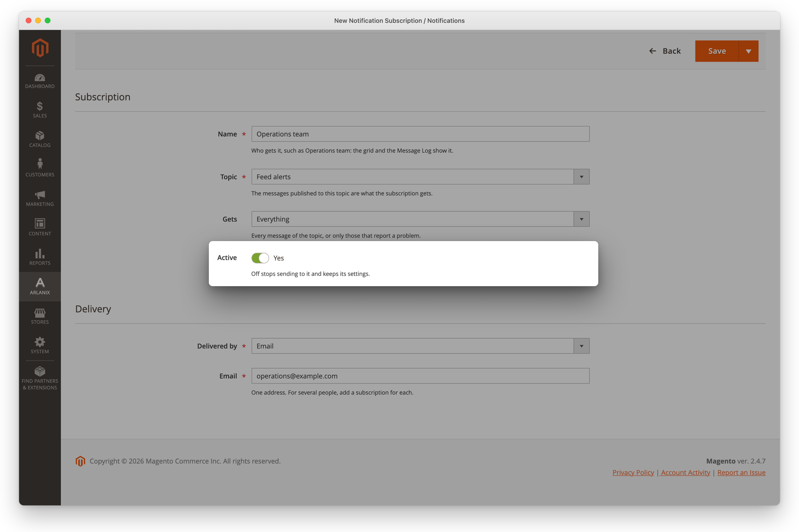Click the Back arrow icon
Screen dimensions: 799x532
pyautogui.click(x=652, y=51)
